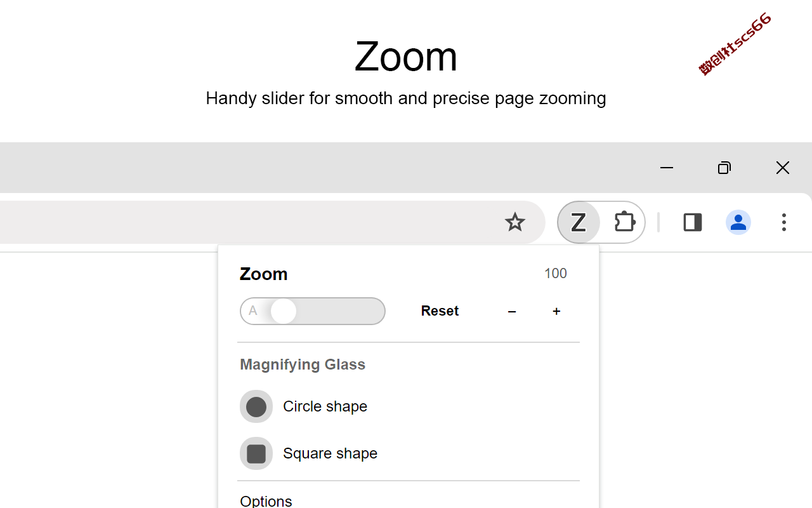Open the user profile avatar
This screenshot has width=812, height=508.
(x=738, y=222)
